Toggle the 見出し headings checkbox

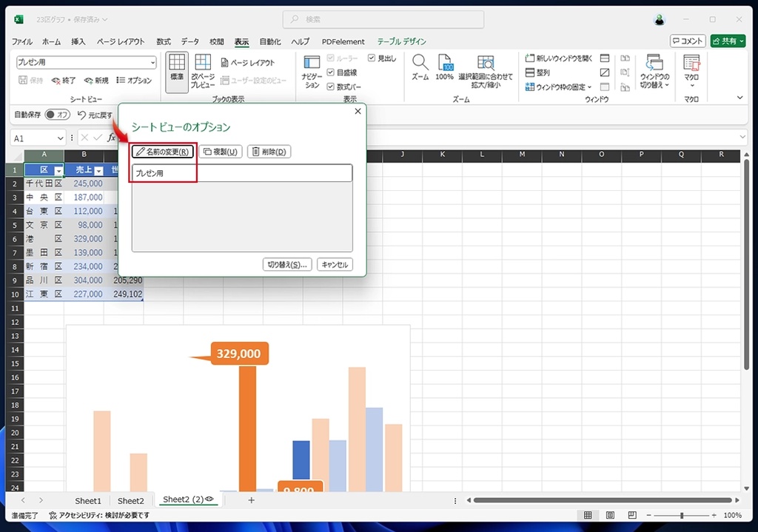[372, 58]
